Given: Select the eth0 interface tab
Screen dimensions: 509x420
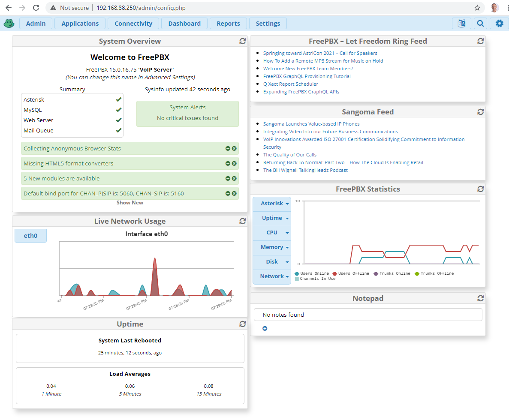Looking at the screenshot, I should (30, 236).
